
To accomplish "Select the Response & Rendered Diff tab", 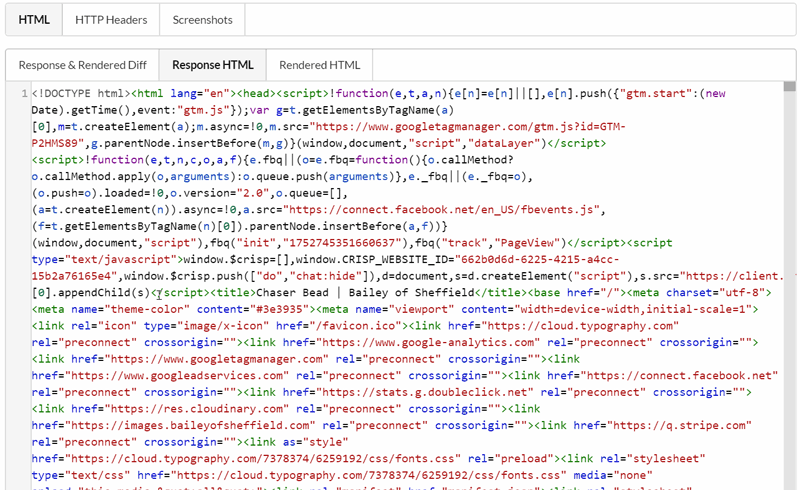I will coord(83,65).
